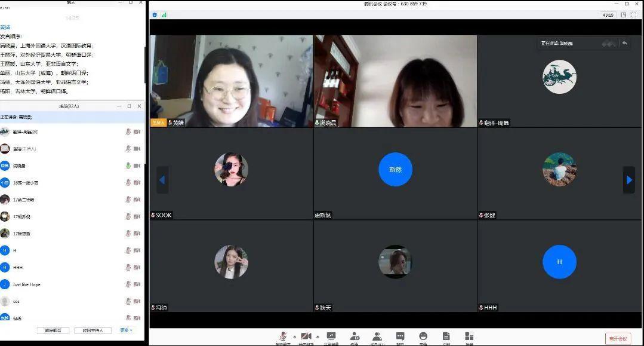Open the share screen tool

[x=331, y=336]
